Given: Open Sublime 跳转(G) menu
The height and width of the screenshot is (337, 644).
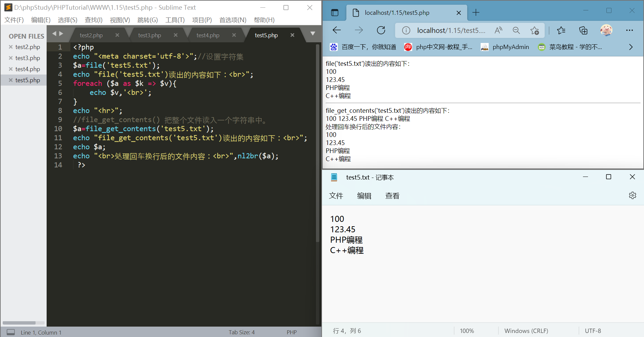Looking at the screenshot, I should [148, 20].
